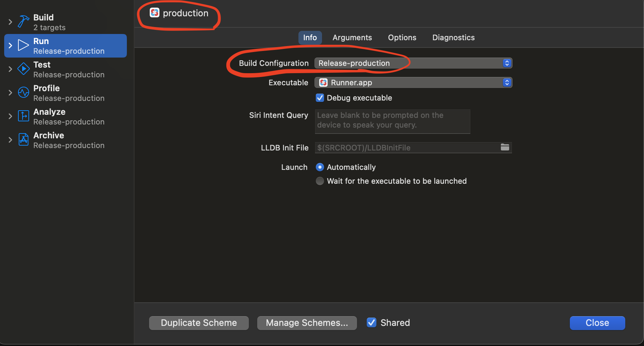Select Archive Release-production row

click(66, 140)
